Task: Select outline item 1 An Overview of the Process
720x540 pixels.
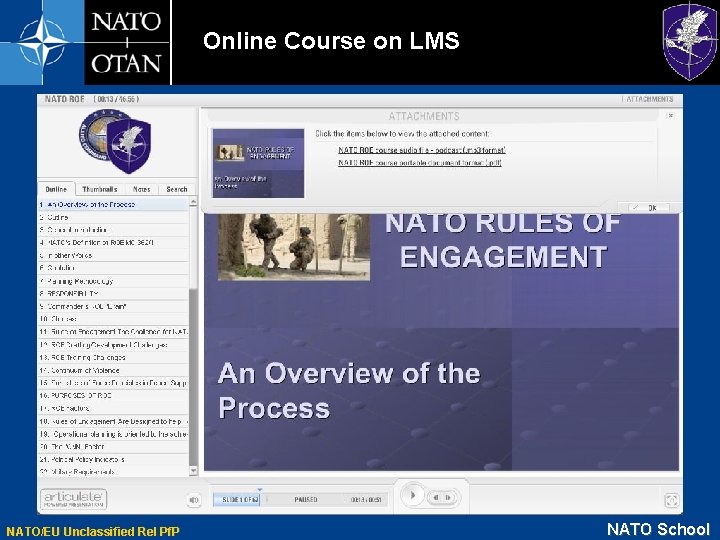Action: click(113, 205)
